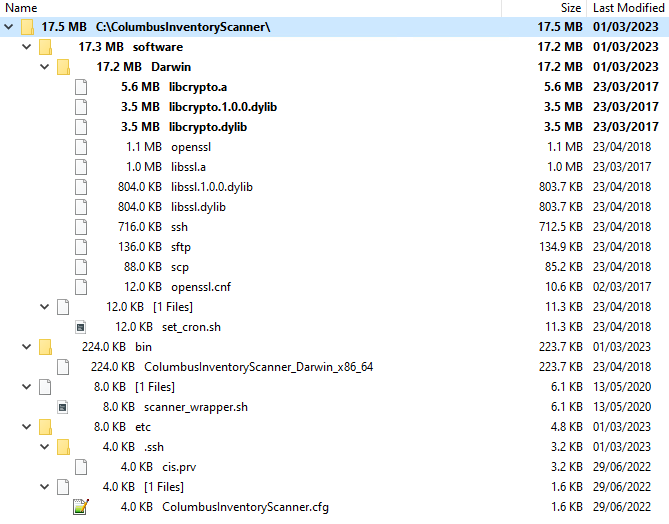This screenshot has width=669, height=524.
Task: Click the 29/06/2022 date of cis.prv
Action: coord(622,467)
